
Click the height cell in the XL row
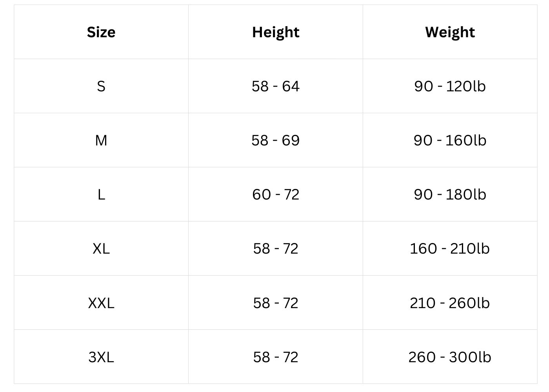276,249
